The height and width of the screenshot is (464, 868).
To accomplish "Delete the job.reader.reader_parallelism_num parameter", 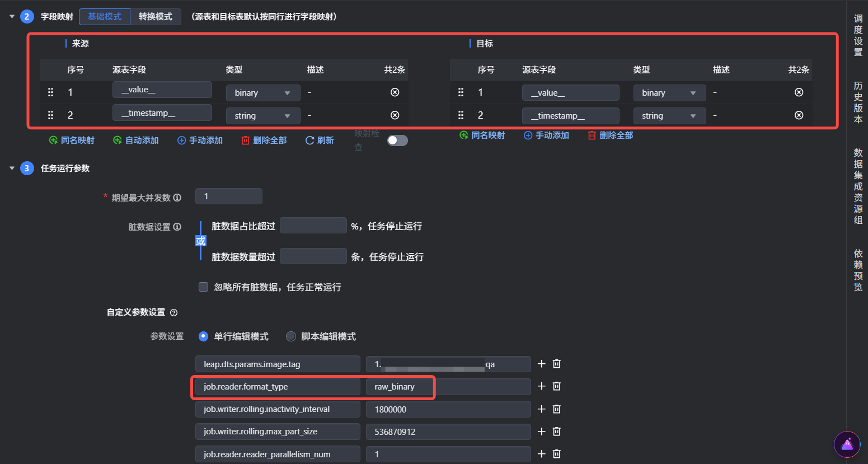I will 557,454.
